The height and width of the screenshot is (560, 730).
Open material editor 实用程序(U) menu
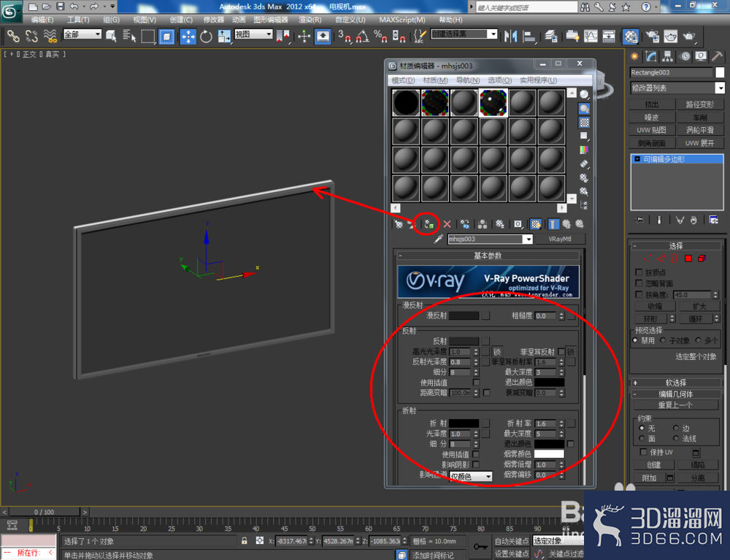(x=538, y=80)
